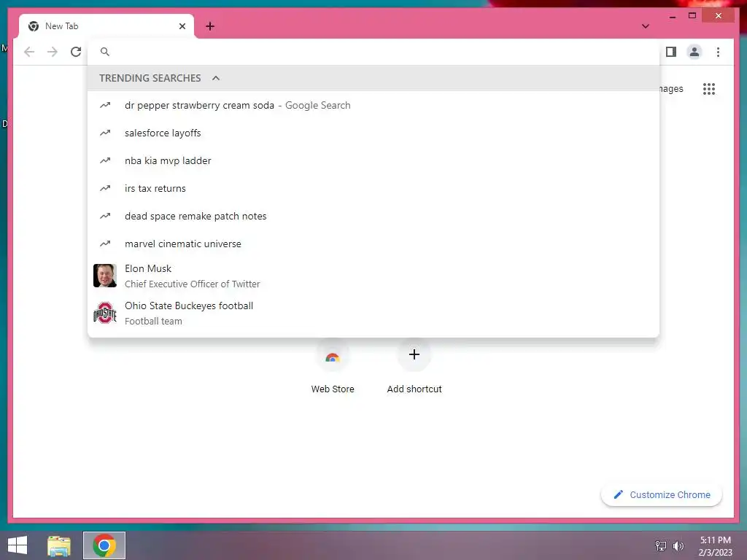Screen dimensions: 747x560
Task: Click trending arrow icon beside salesforce layoffs
Action: [x=105, y=133]
